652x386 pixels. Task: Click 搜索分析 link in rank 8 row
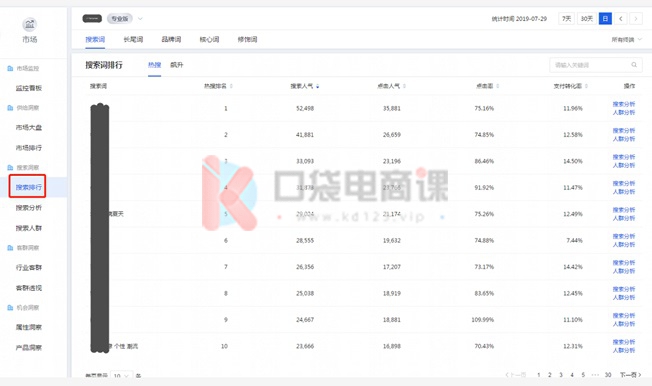point(624,289)
